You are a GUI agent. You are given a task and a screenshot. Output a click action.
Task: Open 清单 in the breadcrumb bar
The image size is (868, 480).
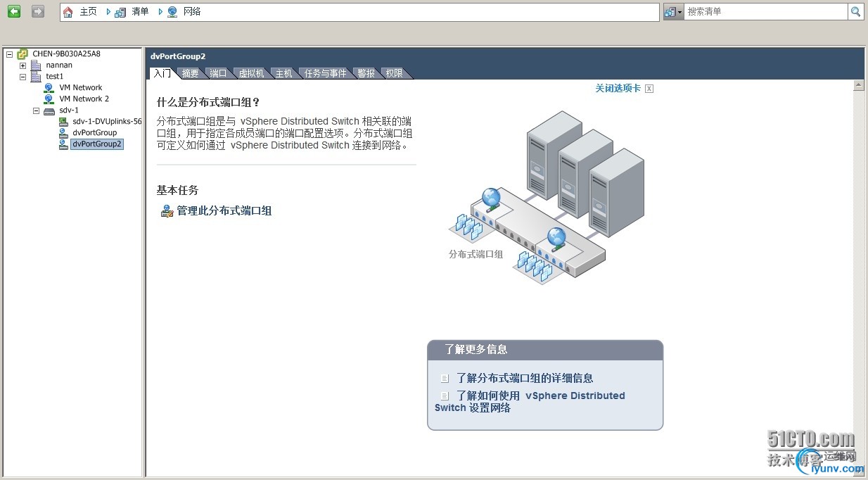140,11
